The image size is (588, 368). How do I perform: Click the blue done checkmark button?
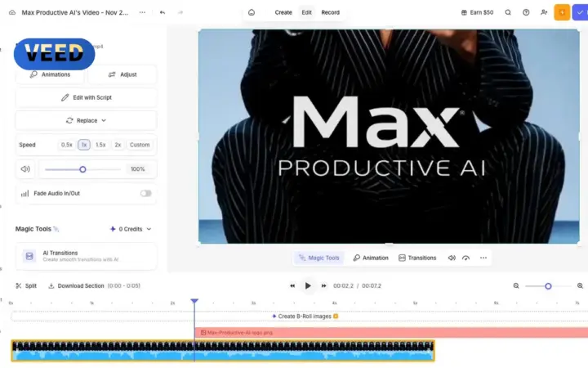click(580, 12)
